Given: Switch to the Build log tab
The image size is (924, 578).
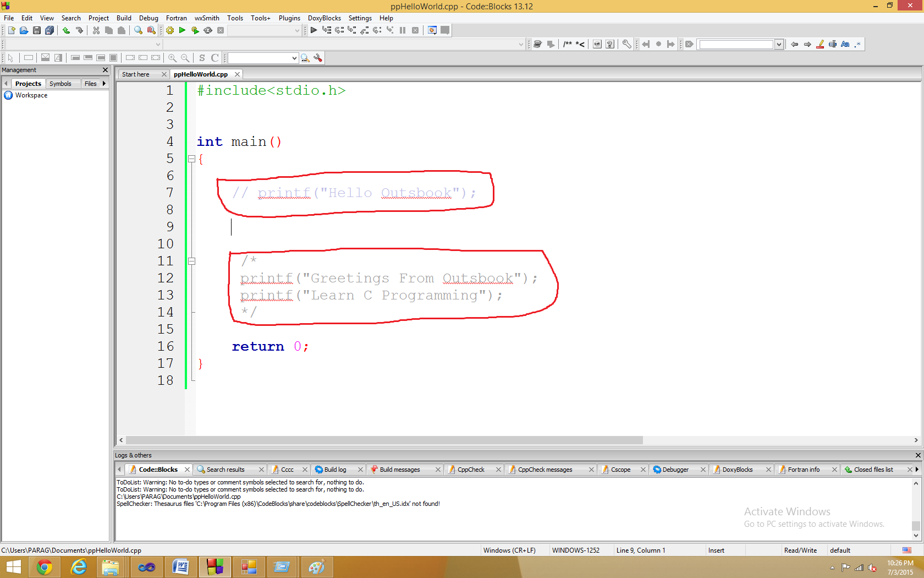Looking at the screenshot, I should coord(335,470).
